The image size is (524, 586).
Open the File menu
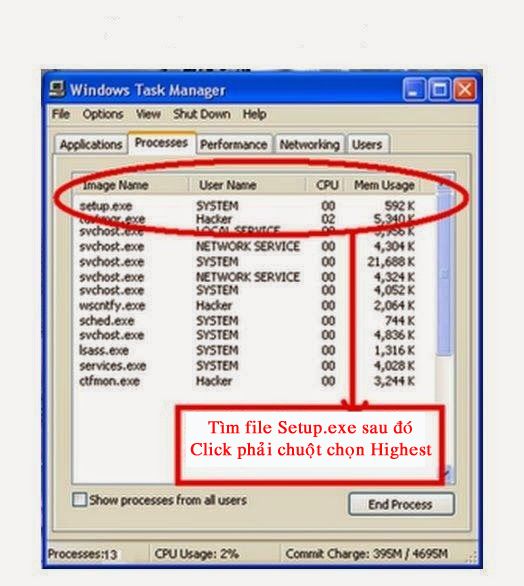pos(61,114)
